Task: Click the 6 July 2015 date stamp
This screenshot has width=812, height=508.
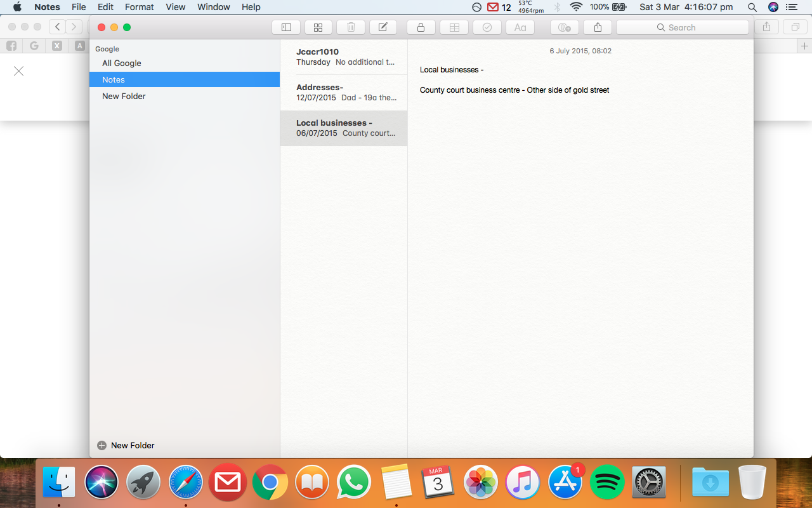Action: coord(580,51)
